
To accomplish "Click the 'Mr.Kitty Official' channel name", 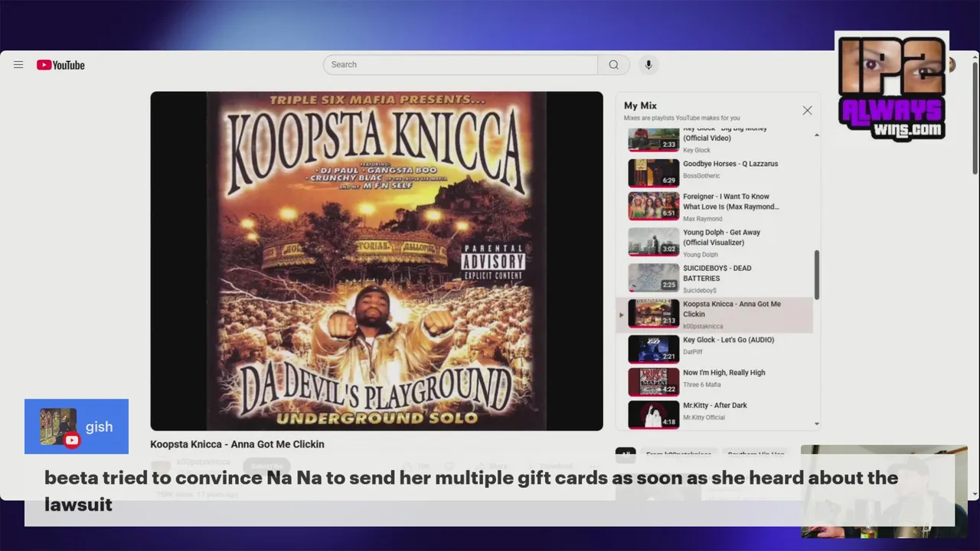I will [704, 418].
